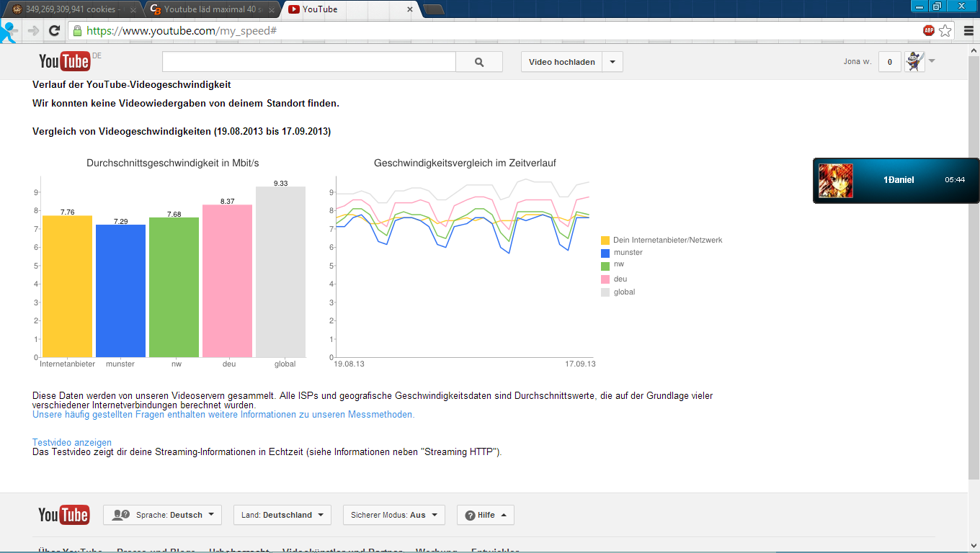Click the '05:44' time in notification
This screenshot has width=980, height=553.
(x=955, y=180)
